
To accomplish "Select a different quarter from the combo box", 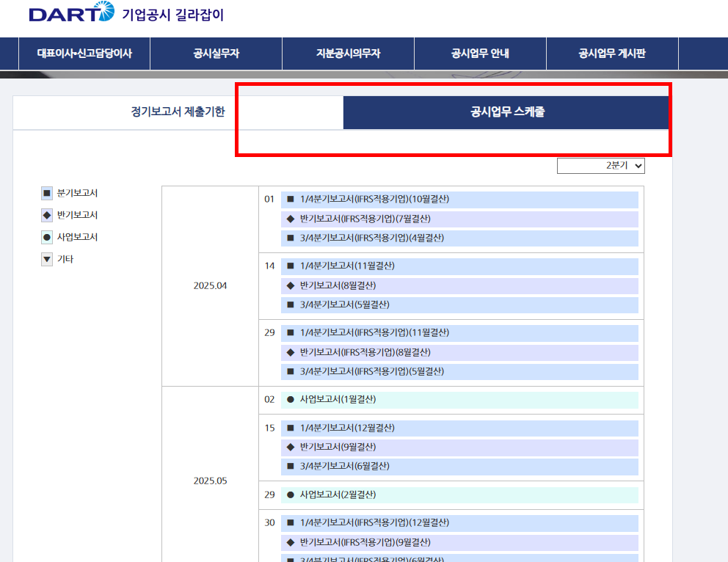I will 600,165.
